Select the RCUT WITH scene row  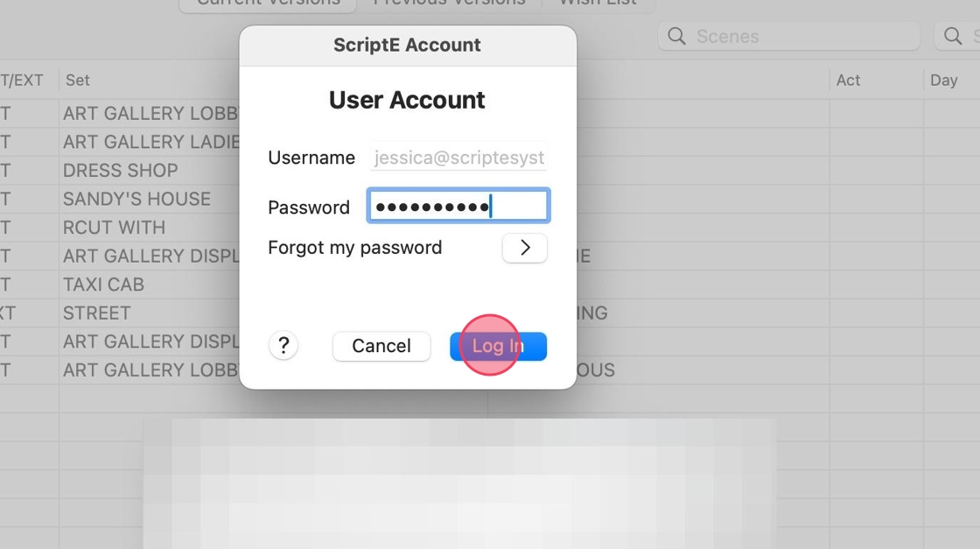coord(115,228)
